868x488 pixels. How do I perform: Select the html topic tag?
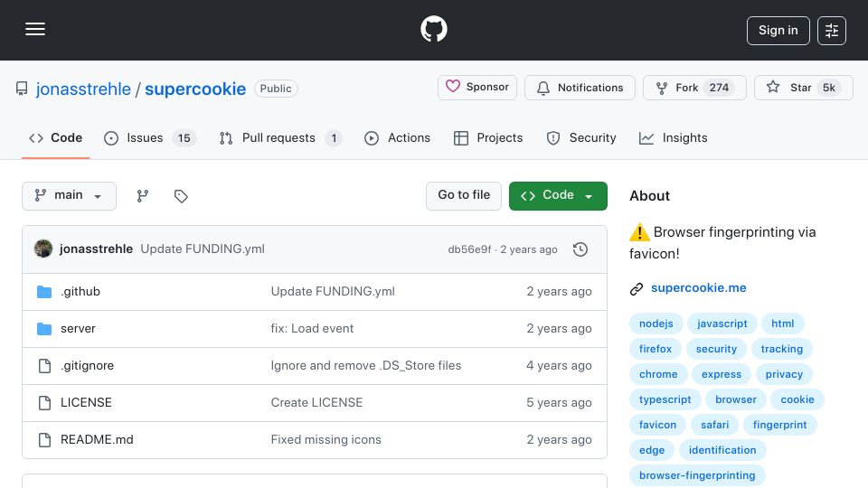pos(783,324)
